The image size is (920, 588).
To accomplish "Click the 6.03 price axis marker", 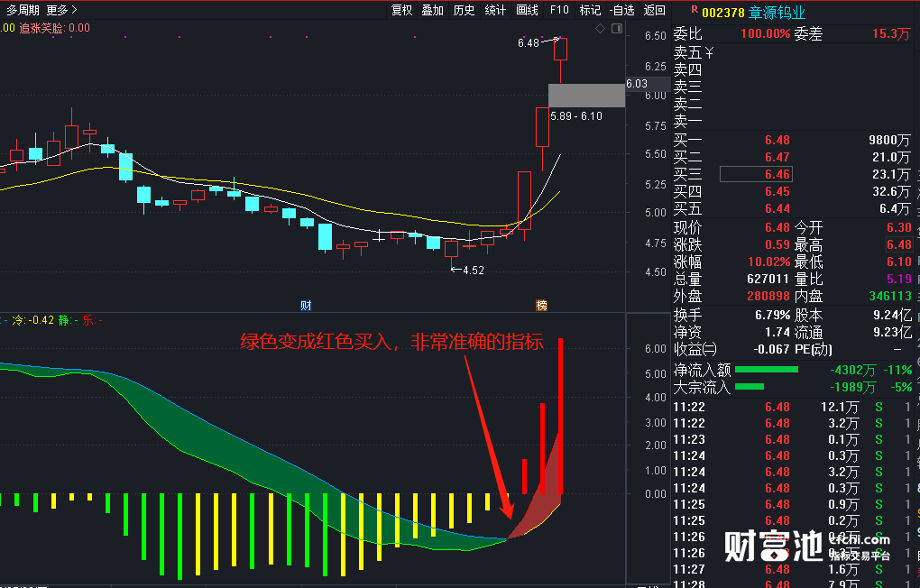I will point(637,83).
